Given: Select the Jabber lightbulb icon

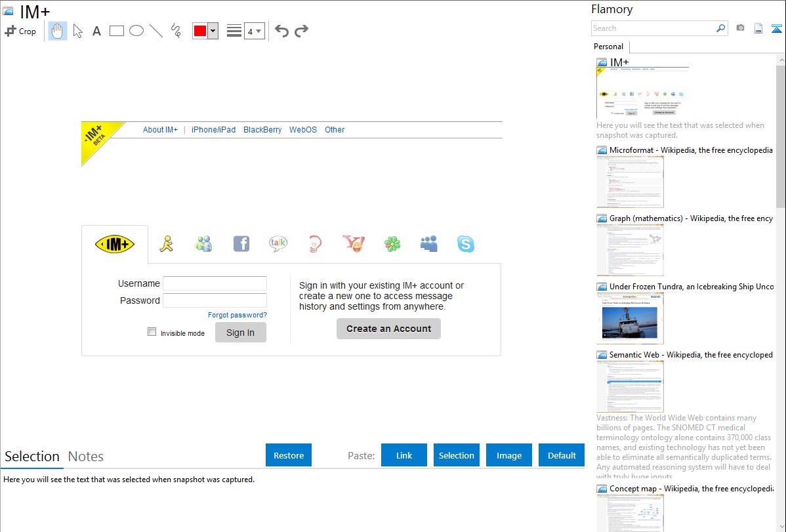Looking at the screenshot, I should [x=315, y=244].
